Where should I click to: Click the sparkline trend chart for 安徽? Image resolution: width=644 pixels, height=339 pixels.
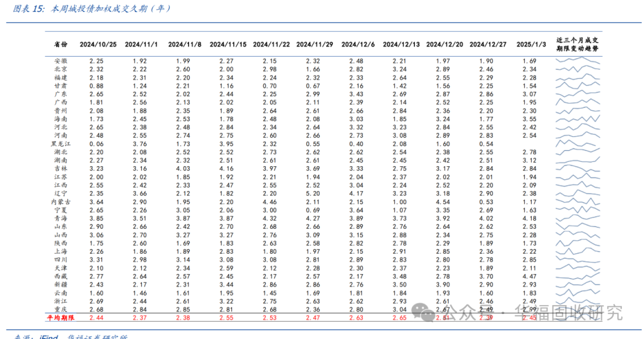tap(577, 61)
